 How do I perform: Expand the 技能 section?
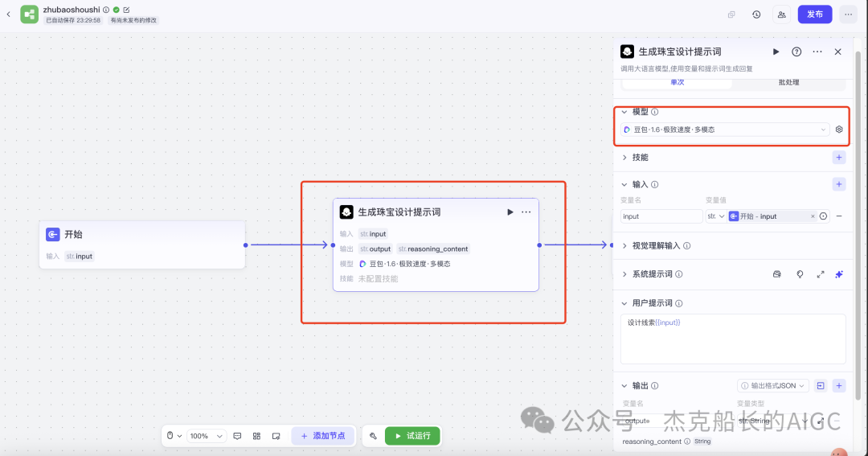point(624,158)
